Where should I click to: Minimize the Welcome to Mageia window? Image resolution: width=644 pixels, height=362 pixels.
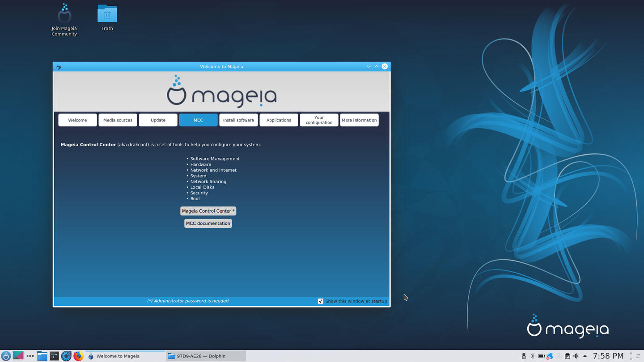(369, 67)
